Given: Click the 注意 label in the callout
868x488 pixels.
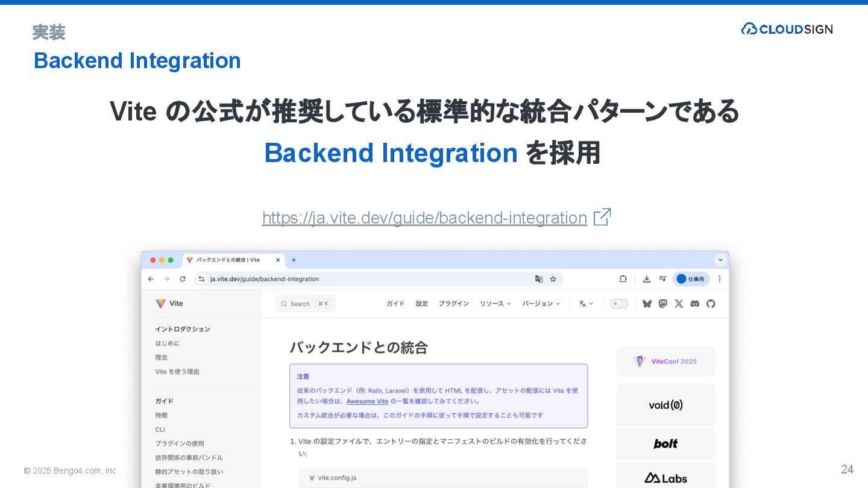Looking at the screenshot, I should (x=303, y=377).
